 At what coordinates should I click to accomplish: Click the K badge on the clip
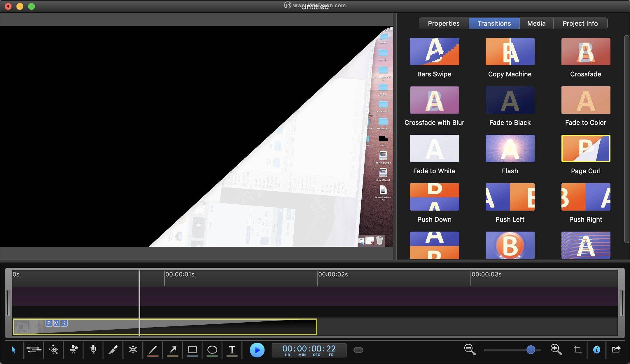tap(64, 323)
